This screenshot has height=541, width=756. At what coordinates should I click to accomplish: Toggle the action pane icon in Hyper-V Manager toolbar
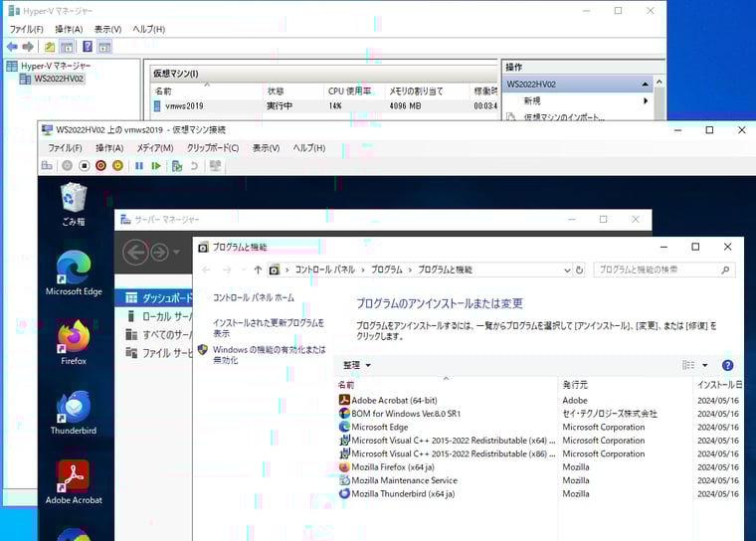104,47
